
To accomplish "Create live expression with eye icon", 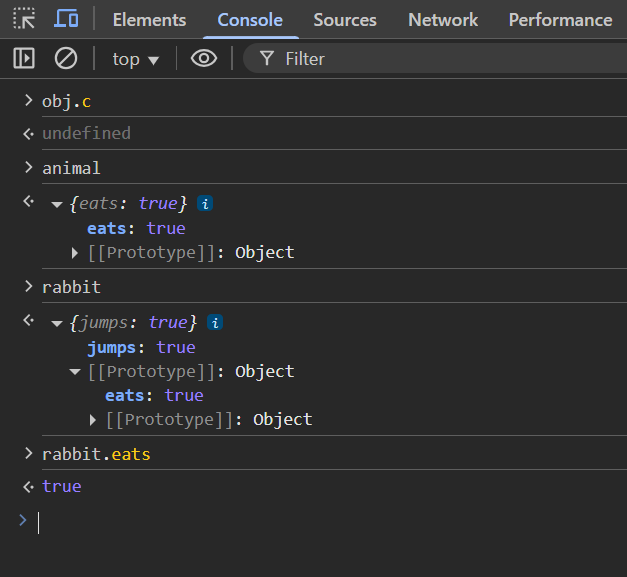I will click(x=204, y=58).
